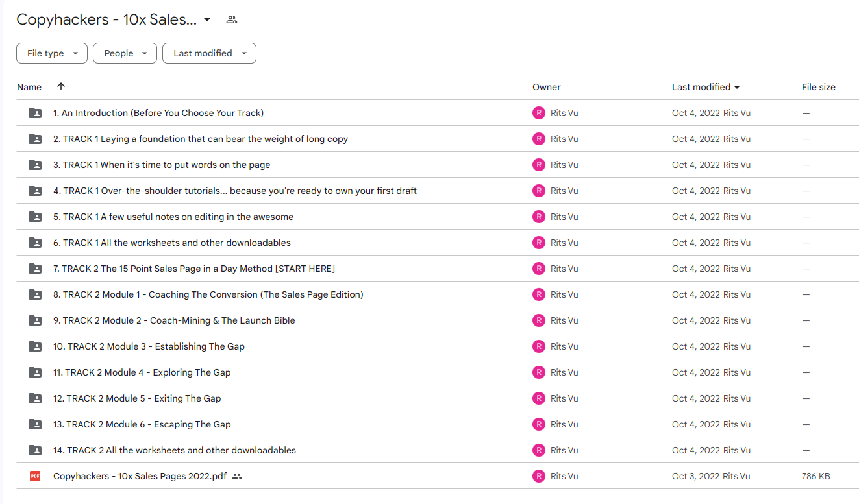
Task: Click folder icon for 12. TRACK 2 Module 5
Action: (35, 398)
